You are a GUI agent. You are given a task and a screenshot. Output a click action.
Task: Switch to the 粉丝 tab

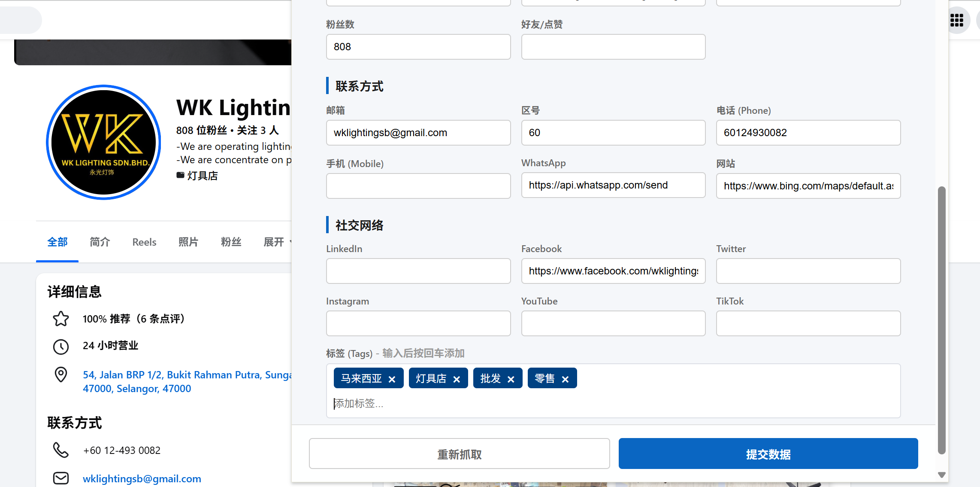pos(231,242)
